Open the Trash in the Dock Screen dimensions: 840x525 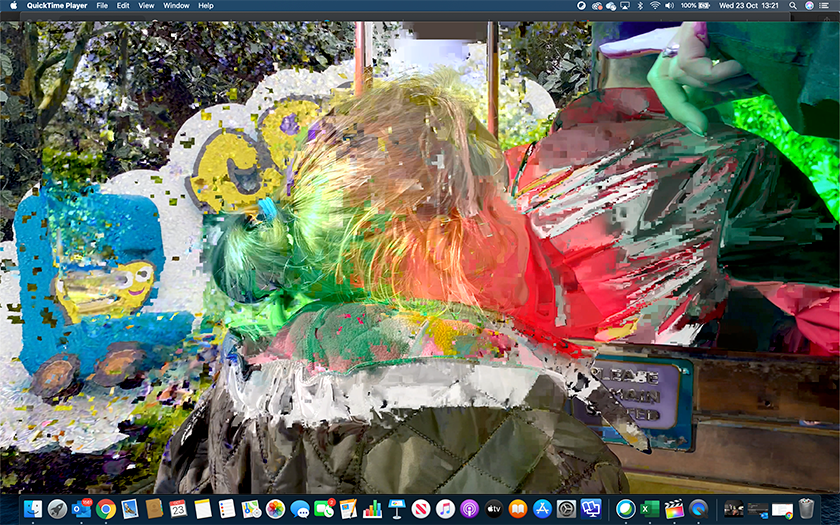(x=806, y=508)
